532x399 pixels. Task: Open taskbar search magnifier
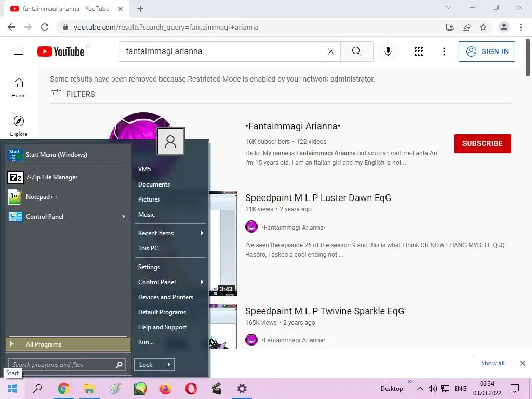tap(37, 389)
